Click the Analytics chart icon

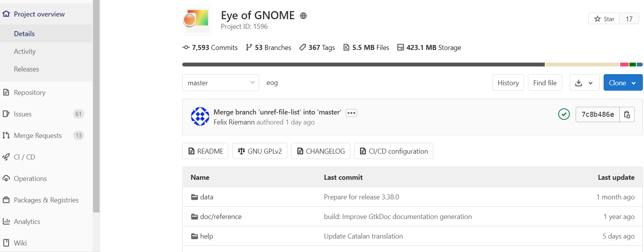coord(6,222)
